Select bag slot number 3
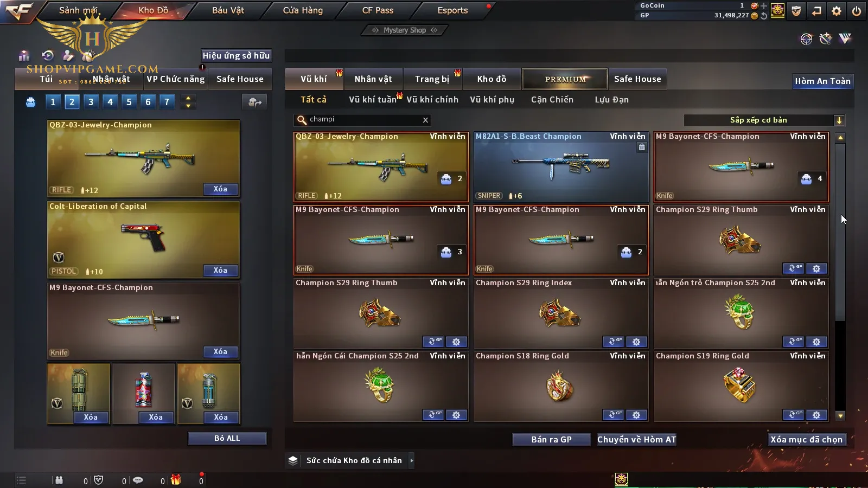 (x=91, y=101)
